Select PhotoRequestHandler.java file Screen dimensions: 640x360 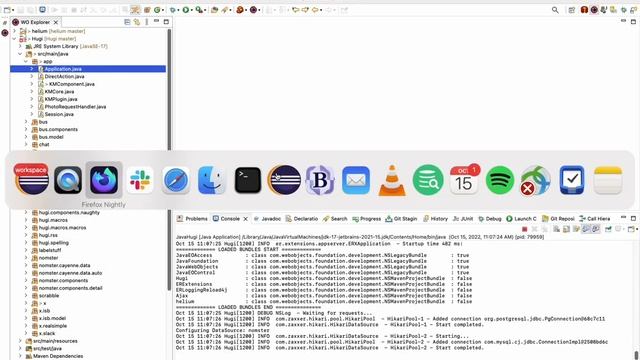click(75, 107)
